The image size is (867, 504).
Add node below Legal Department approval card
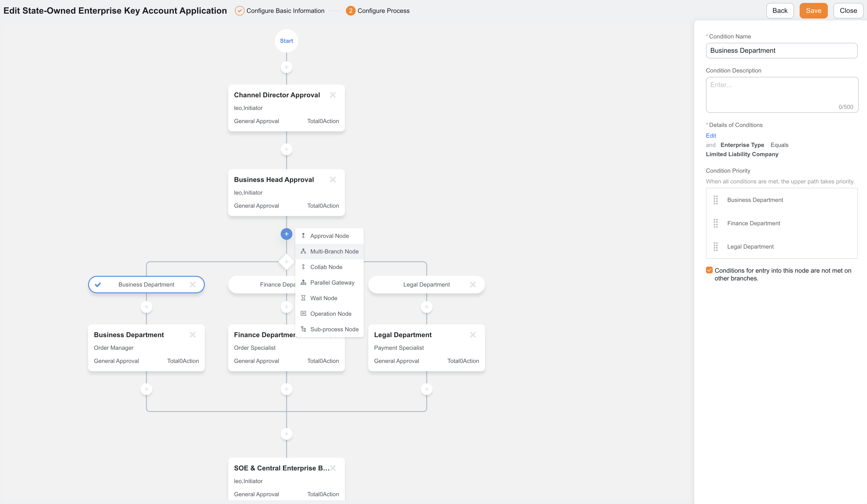(x=427, y=389)
